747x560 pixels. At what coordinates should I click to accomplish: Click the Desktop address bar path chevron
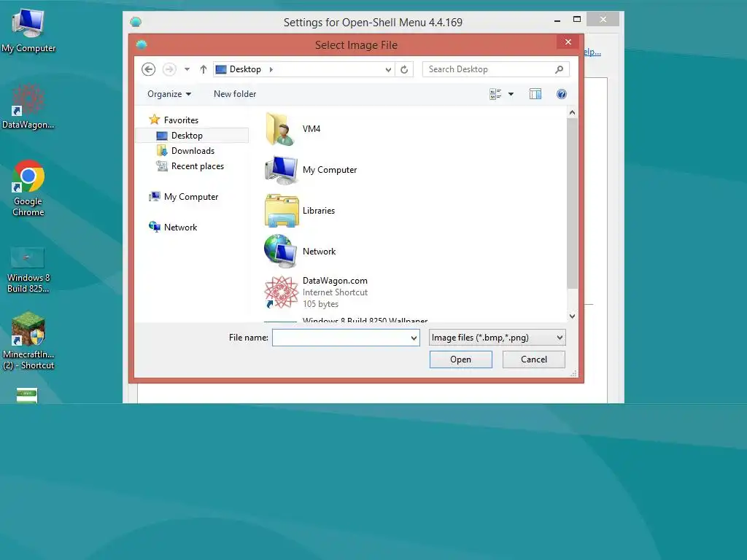pos(271,69)
